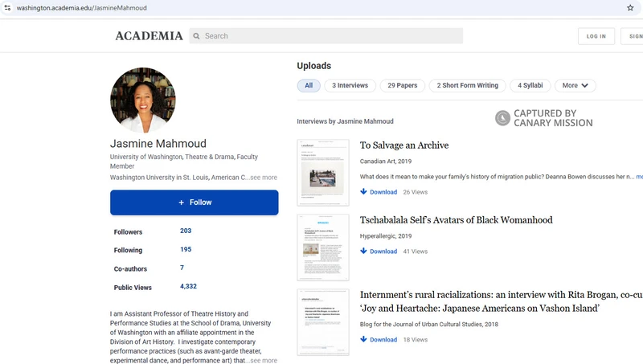Click Public Views value 4,332

click(188, 286)
